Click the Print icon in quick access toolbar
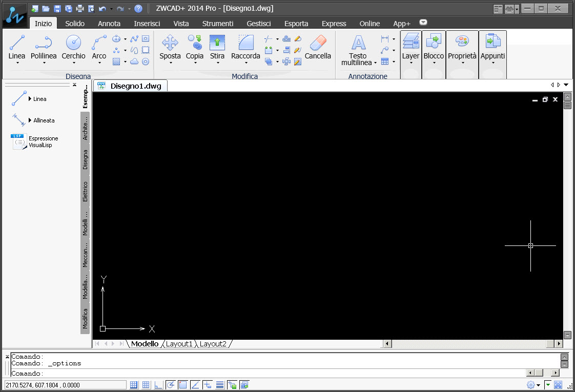This screenshot has width=575, height=392. [x=80, y=8]
